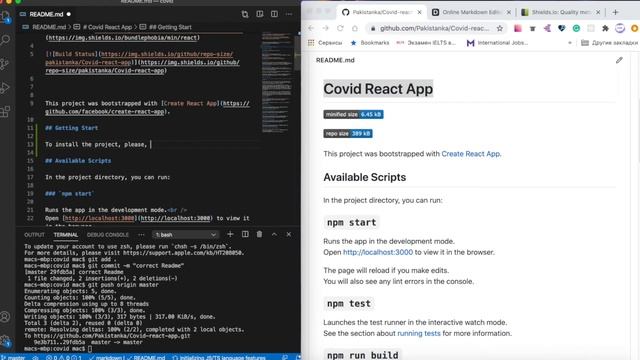This screenshot has height=360, width=640.
Task: Maximize terminal panel with up chevron
Action: 274,234
